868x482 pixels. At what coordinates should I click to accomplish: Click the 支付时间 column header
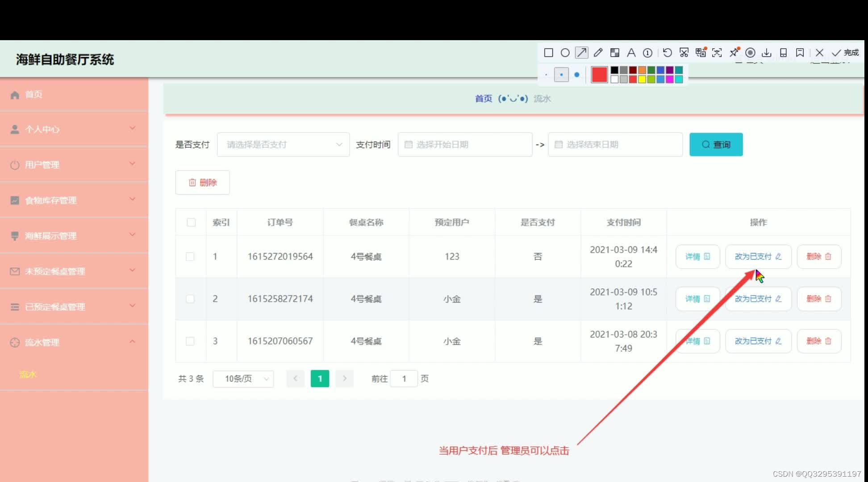pyautogui.click(x=623, y=222)
